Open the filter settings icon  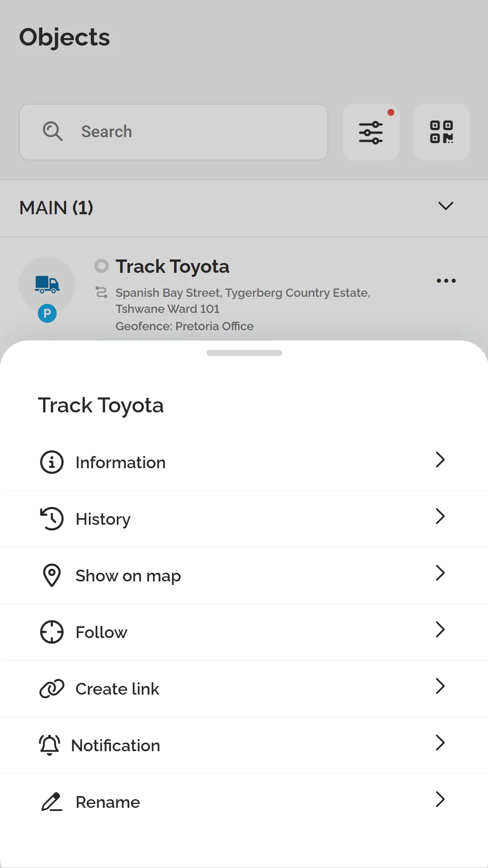point(371,132)
